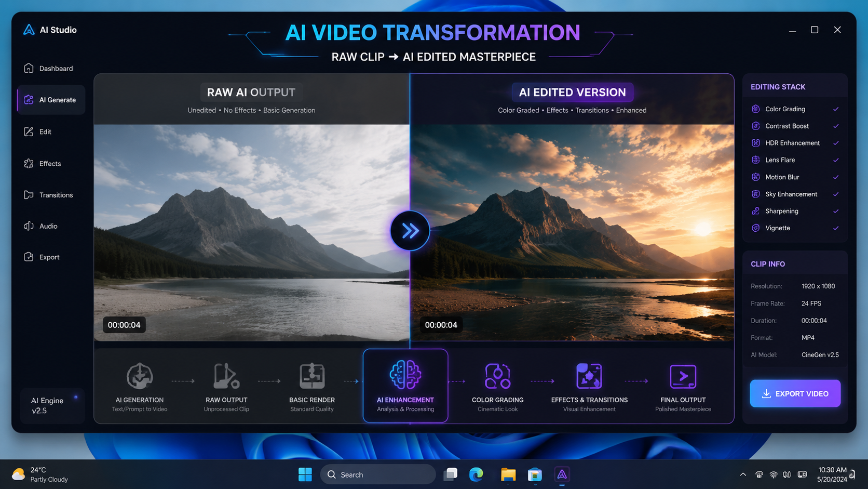Click the Export Video button
The image size is (868, 489).
(795, 393)
